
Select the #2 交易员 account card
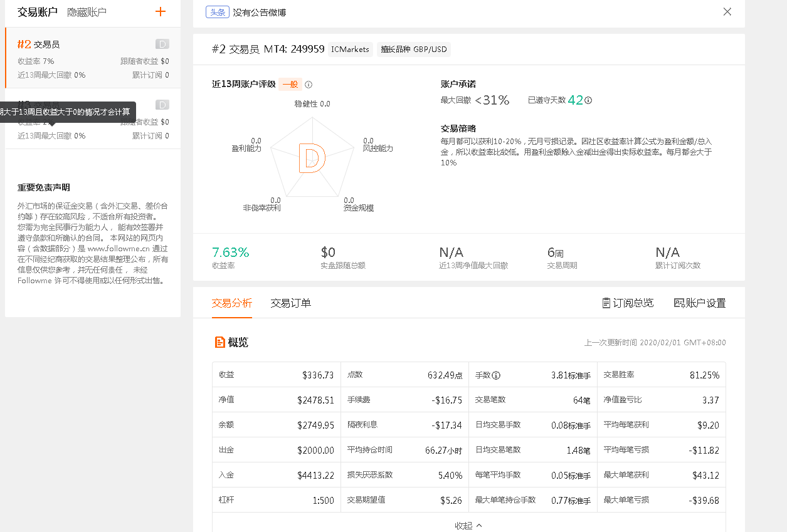[x=93, y=58]
